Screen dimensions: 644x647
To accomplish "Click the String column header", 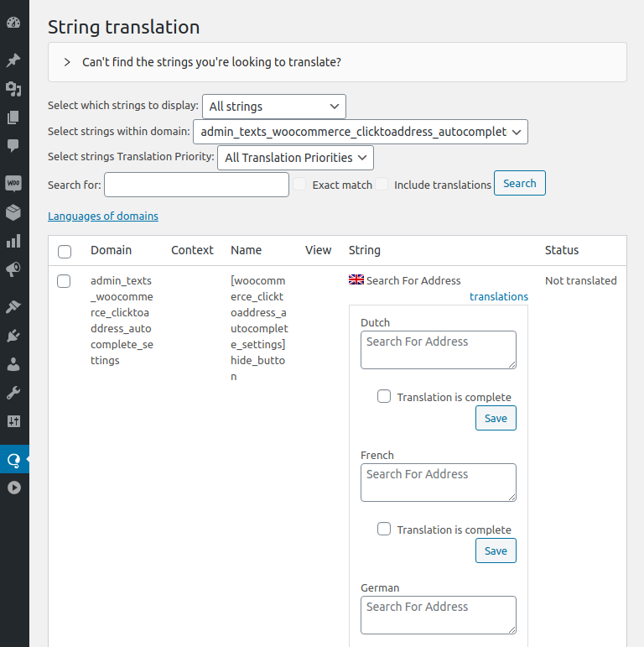I will (365, 250).
